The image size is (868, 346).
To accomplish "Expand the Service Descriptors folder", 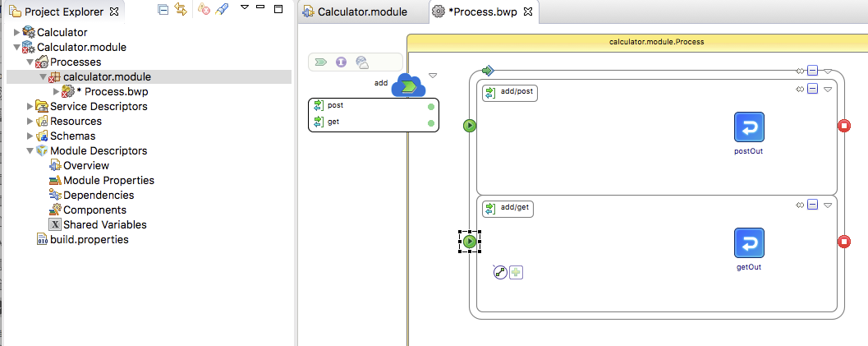I will coord(30,106).
